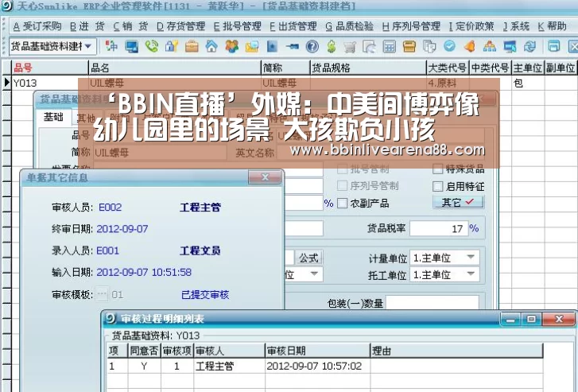The height and width of the screenshot is (392, 578).
Task: Click the round question mark help icon
Action: (x=312, y=46)
